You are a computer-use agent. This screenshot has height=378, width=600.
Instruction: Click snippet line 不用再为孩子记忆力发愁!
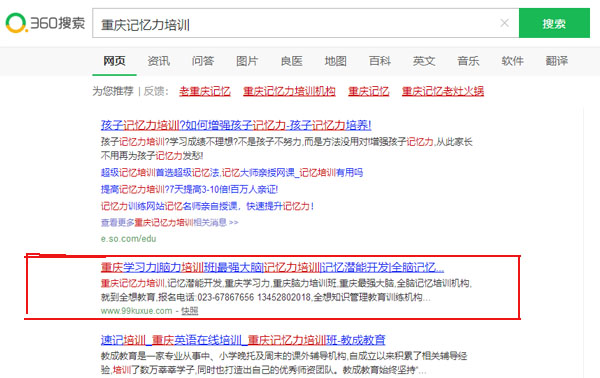point(152,156)
